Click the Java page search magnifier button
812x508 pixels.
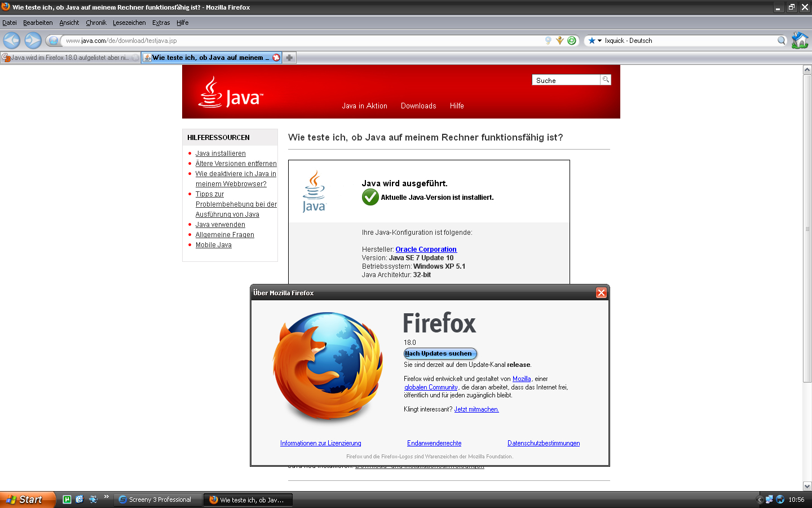606,80
